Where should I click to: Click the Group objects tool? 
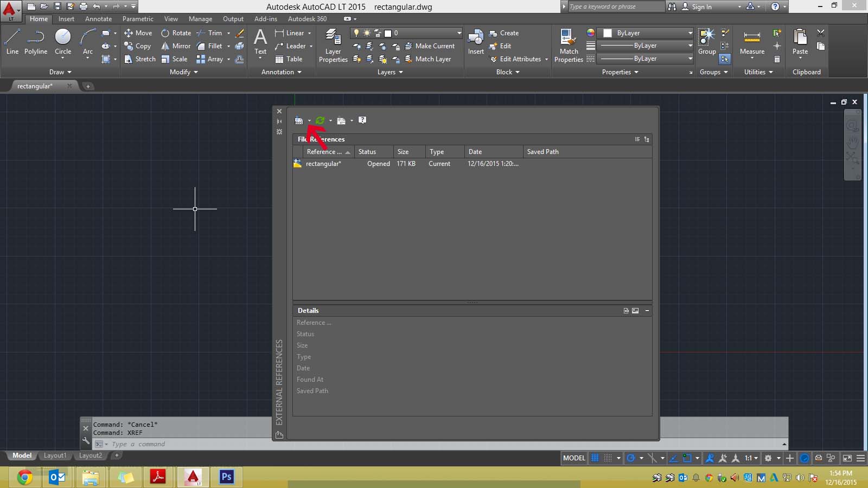coord(707,42)
